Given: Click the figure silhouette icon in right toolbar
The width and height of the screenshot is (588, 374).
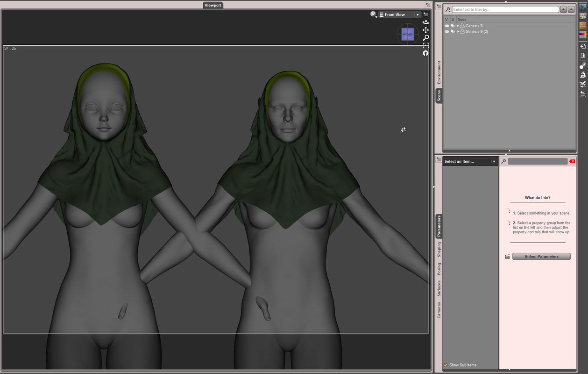Looking at the screenshot, I should coord(583,75).
